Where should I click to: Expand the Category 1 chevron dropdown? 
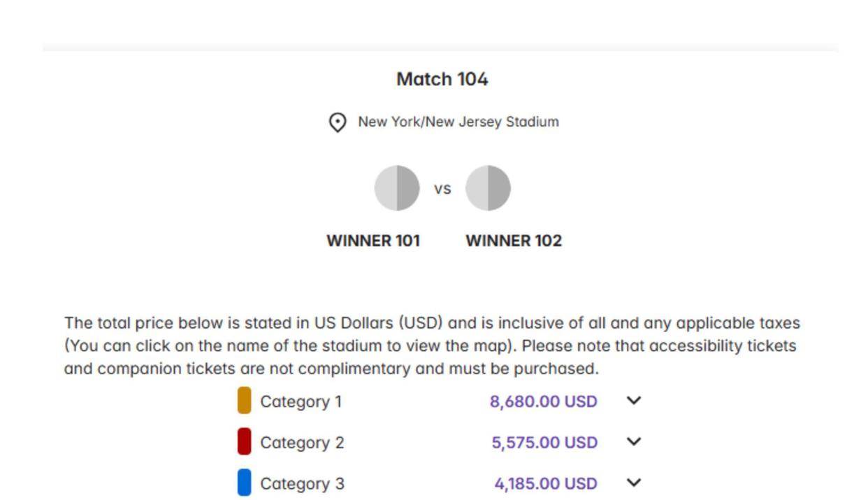click(x=633, y=401)
